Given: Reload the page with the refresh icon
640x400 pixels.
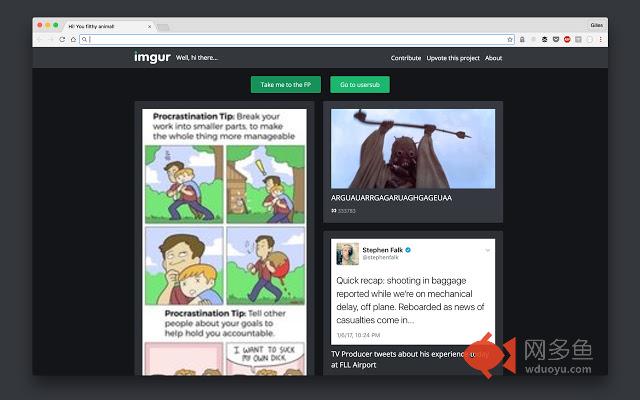Looking at the screenshot, I should [x=62, y=40].
